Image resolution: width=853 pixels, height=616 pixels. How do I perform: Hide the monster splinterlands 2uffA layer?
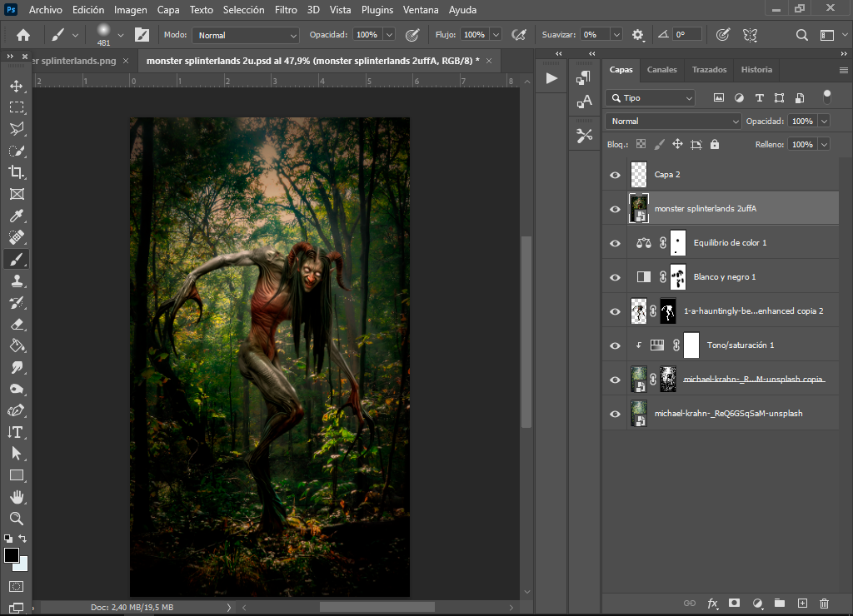point(615,209)
